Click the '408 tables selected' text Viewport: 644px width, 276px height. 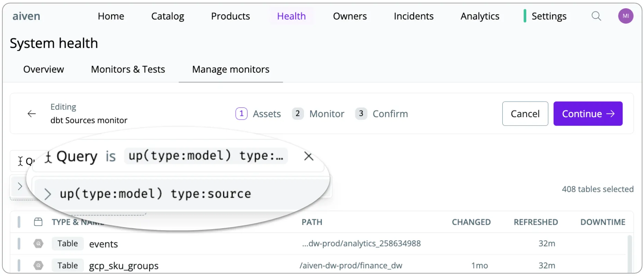598,189
